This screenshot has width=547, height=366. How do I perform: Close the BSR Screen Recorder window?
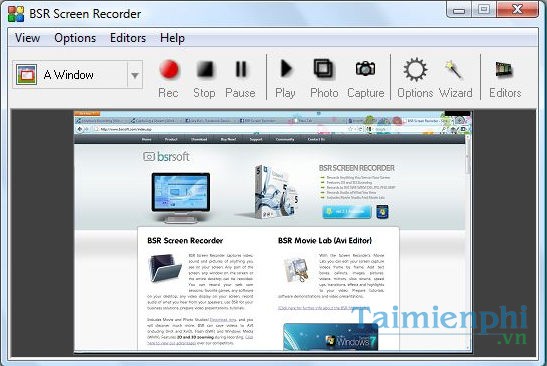[517, 9]
